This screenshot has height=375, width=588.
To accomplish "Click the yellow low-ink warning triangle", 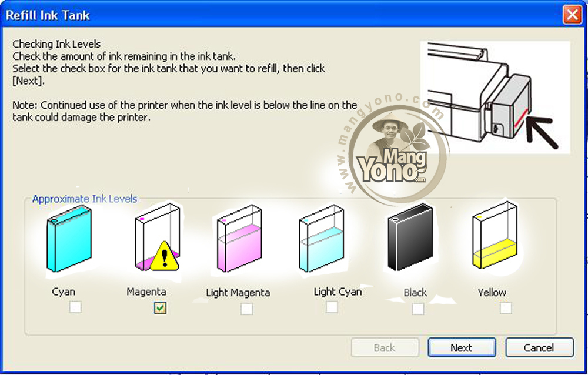I will coord(165,256).
